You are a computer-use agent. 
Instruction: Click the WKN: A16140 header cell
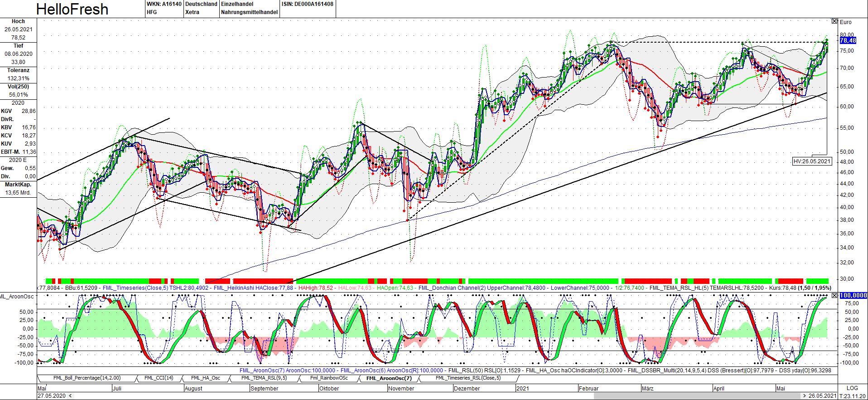pos(164,4)
